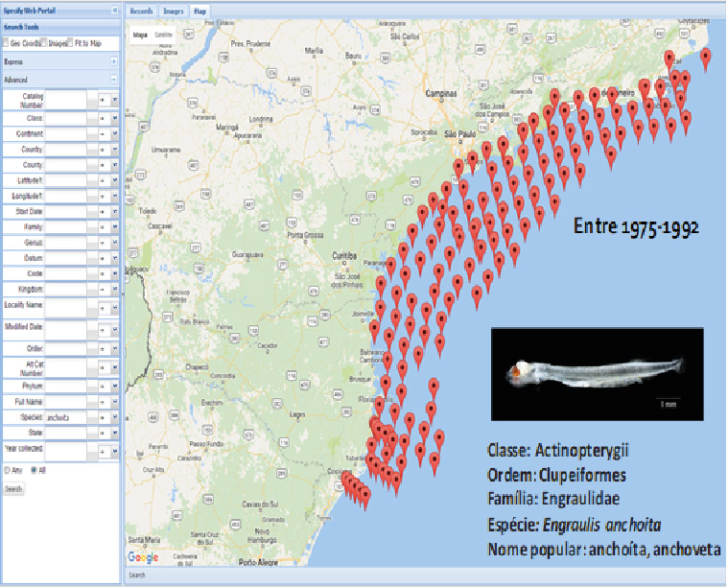This screenshot has height=587, width=728.
Task: Open the Order operator dropdown
Action: [x=115, y=348]
